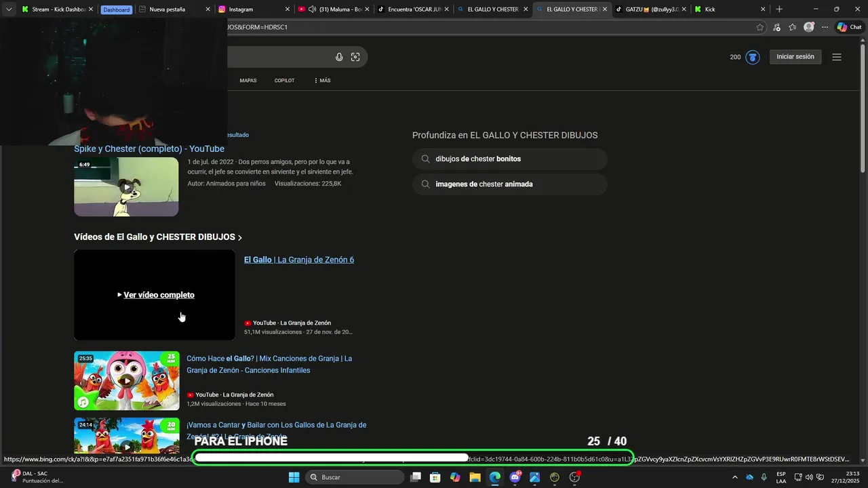The image size is (868, 488).
Task: Open the favorites list icon in toolbar
Action: 793,27
